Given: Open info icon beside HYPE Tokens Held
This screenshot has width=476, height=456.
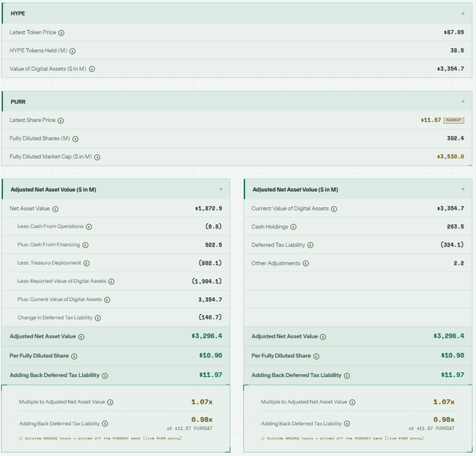Looking at the screenshot, I should click(72, 51).
